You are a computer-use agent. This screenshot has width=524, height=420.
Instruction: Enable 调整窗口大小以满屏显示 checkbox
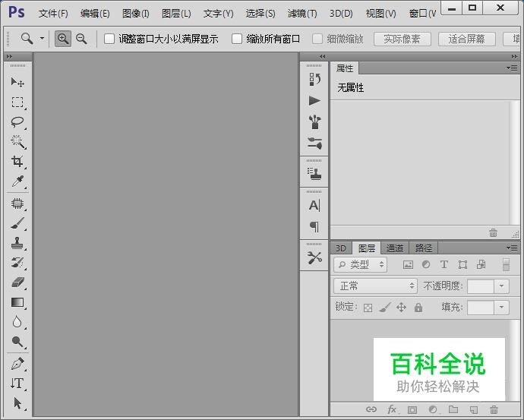pyautogui.click(x=109, y=39)
